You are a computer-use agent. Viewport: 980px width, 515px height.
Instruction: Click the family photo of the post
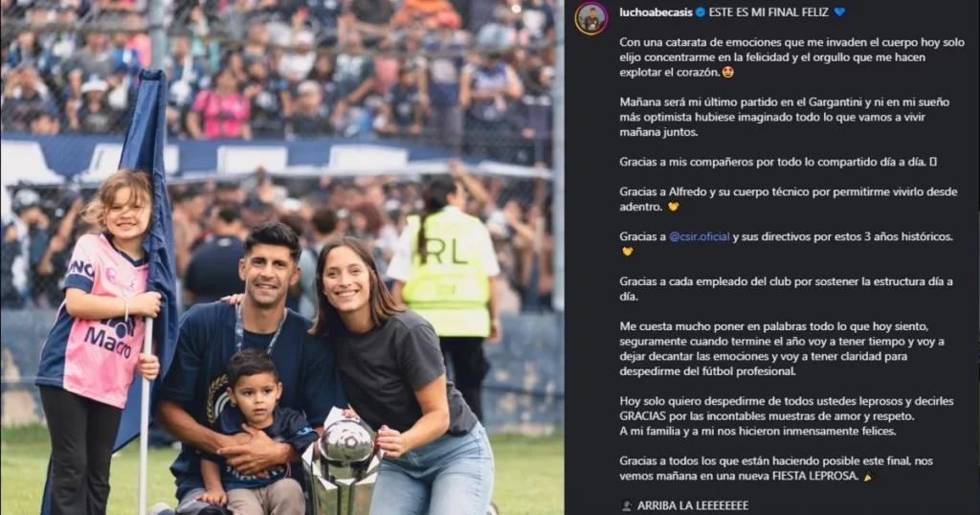[282, 257]
